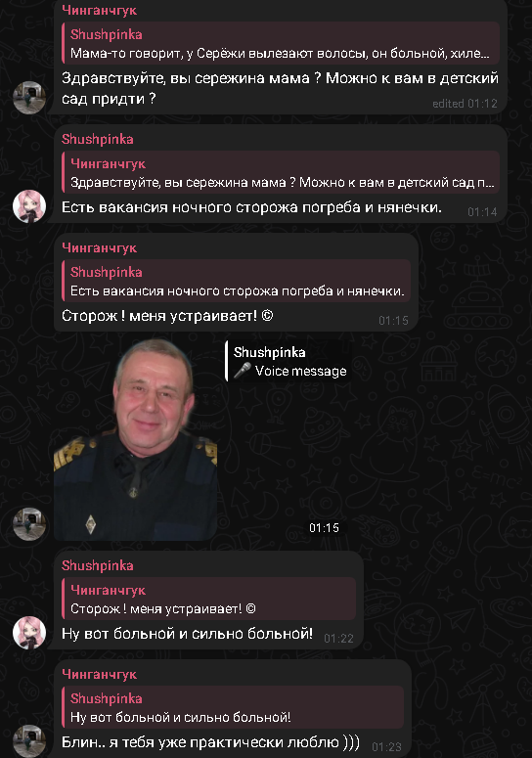Click sender name Shushpinka above vacancy message
Viewport: 532px width, 758px height.
(x=98, y=139)
